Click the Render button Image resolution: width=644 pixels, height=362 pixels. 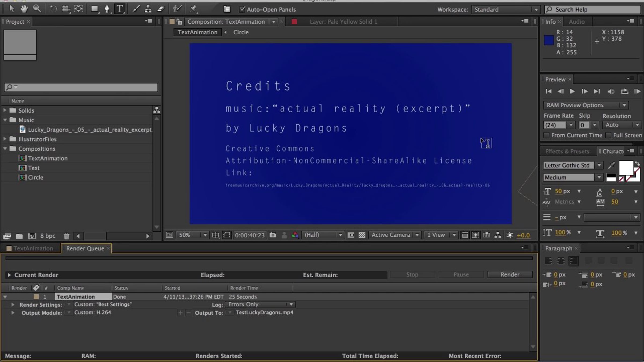point(510,275)
